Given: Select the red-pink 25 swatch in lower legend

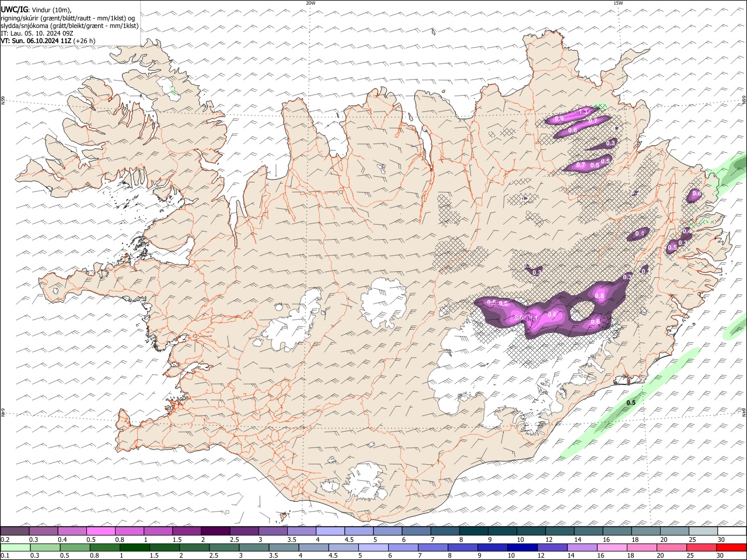Looking at the screenshot, I should [701, 548].
